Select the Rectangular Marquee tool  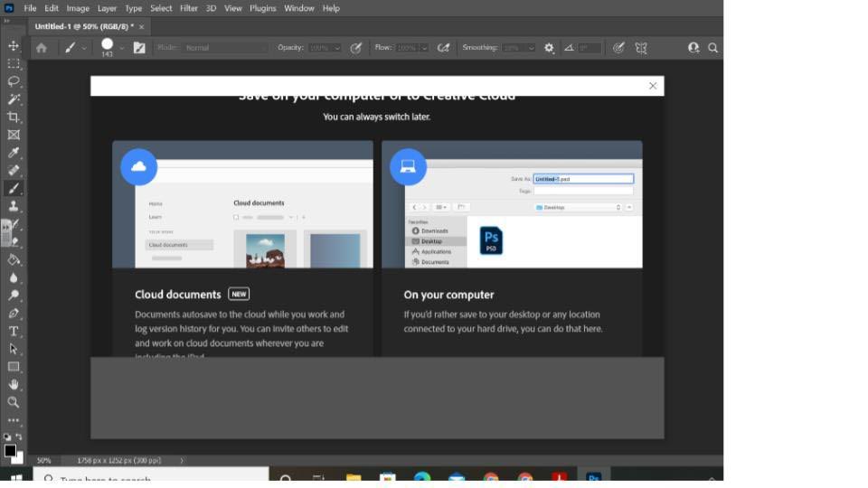pyautogui.click(x=14, y=63)
